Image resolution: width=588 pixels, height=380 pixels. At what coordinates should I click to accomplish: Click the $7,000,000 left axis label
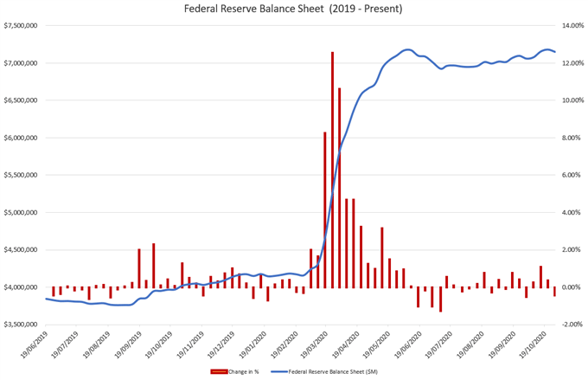20,63
